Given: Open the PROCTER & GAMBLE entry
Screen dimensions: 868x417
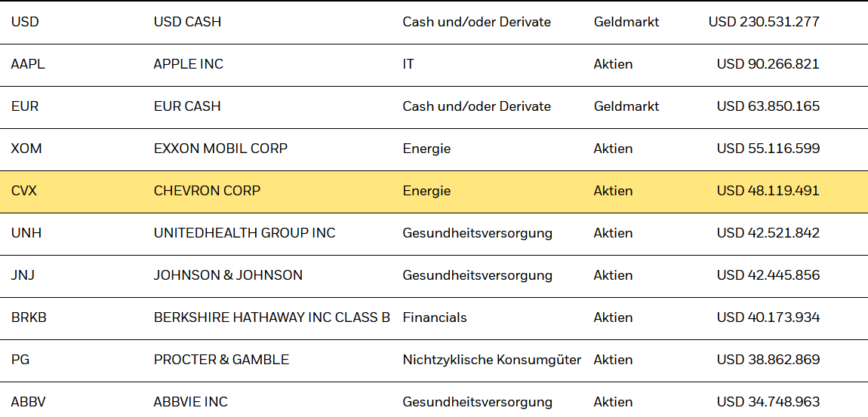Looking at the screenshot, I should pyautogui.click(x=221, y=360).
